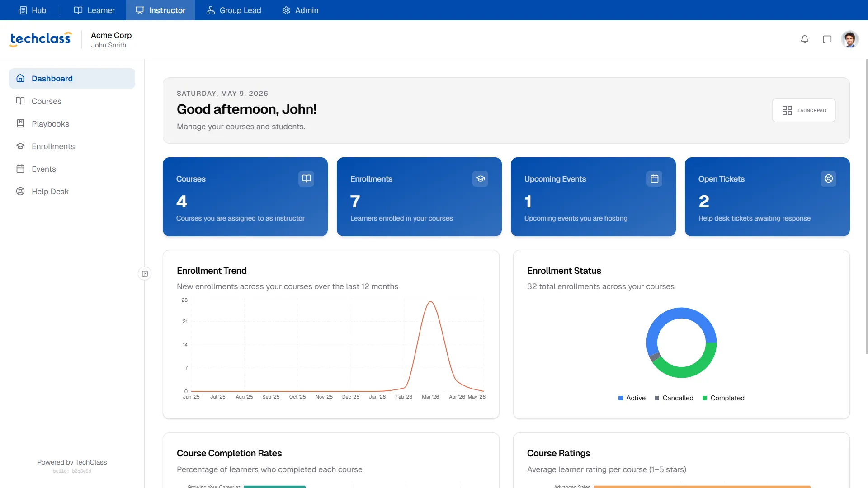Viewport: 868px width, 488px height.
Task: Open the Open Tickets stat card
Action: (767, 197)
